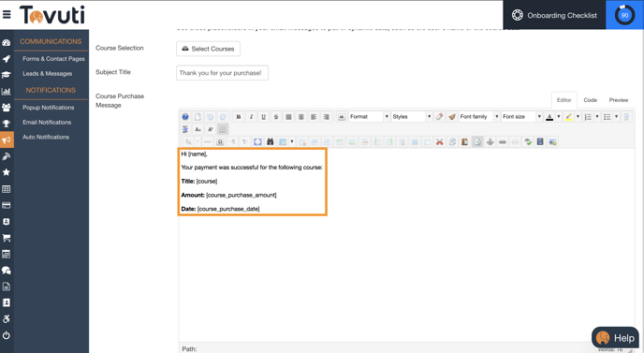Viewport: 644px width, 353px height.
Task: Click the eraser remove formatting icon
Action: point(439,117)
